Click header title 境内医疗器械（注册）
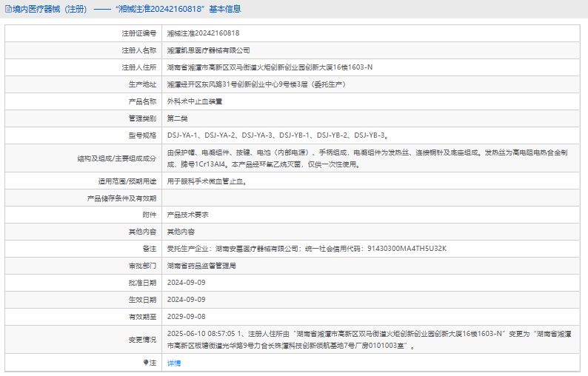Viewport: 588px width, 376px height. click(50, 9)
